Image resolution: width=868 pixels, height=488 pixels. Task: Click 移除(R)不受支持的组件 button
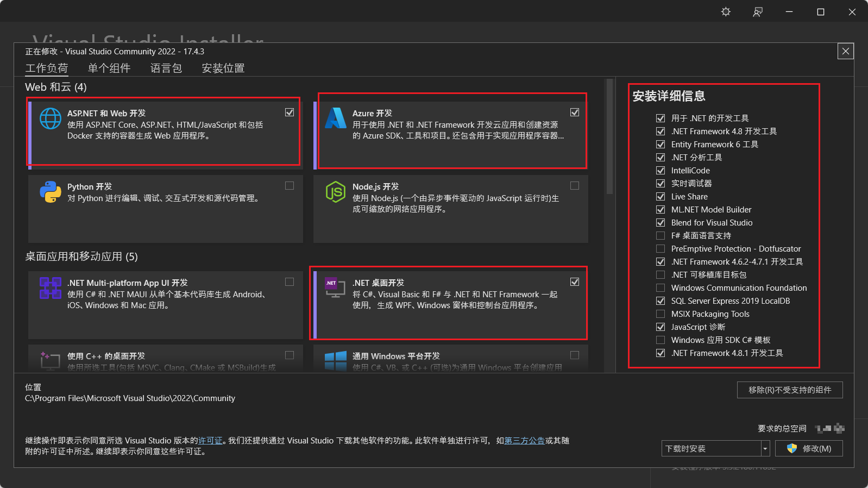pyautogui.click(x=790, y=390)
